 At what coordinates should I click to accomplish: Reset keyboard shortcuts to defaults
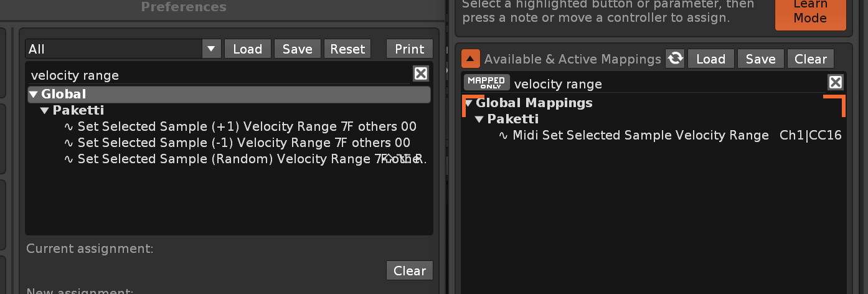[347, 49]
